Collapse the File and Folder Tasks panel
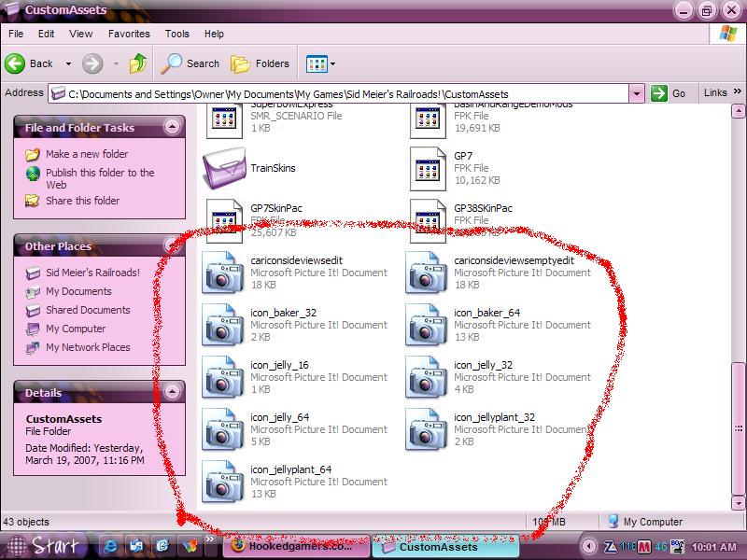747x560 pixels. pos(172,127)
